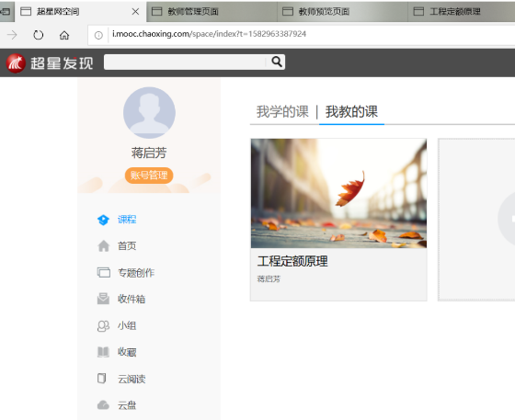Click the 账号管理 button
The height and width of the screenshot is (420, 515).
[149, 176]
